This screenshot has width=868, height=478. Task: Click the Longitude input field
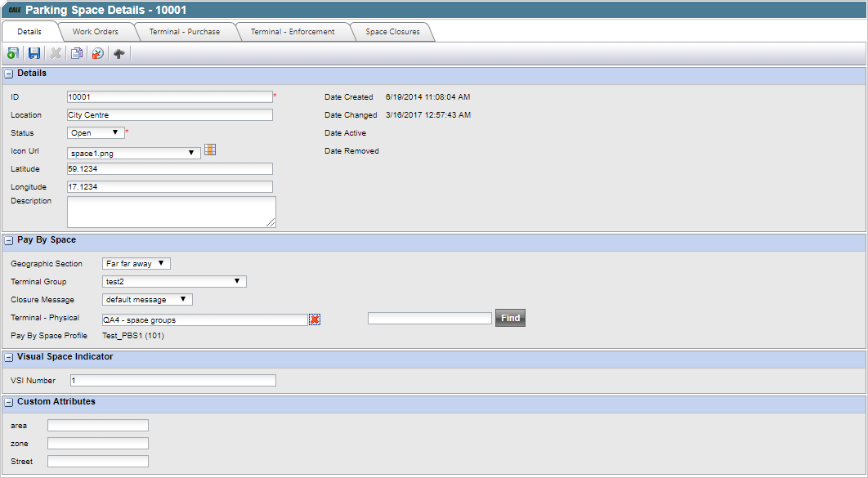click(x=170, y=187)
